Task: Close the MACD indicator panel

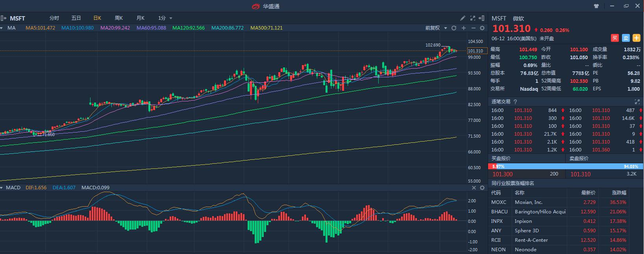Action: 474,188
